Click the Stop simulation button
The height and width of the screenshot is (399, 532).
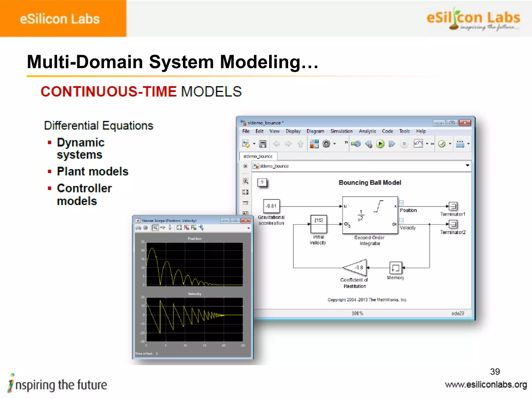[x=404, y=144]
